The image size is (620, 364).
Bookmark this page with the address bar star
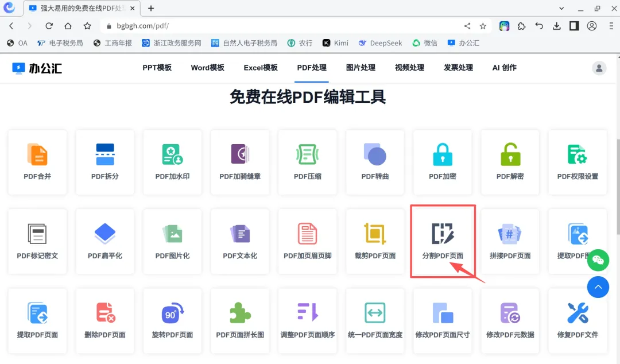point(483,26)
